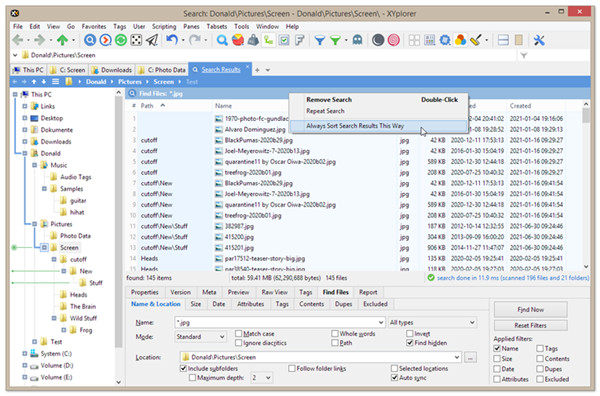
Task: Click the paper airplane toolbar icon
Action: (152, 40)
